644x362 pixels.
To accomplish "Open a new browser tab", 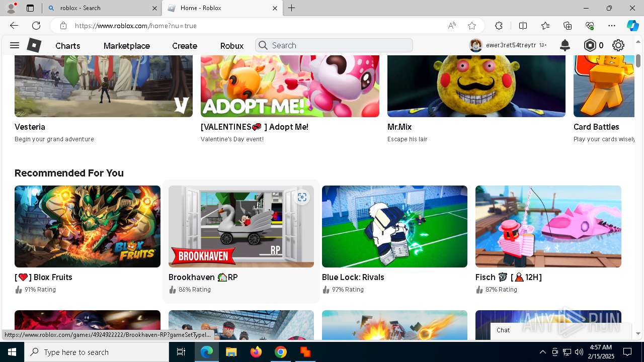I will click(292, 8).
